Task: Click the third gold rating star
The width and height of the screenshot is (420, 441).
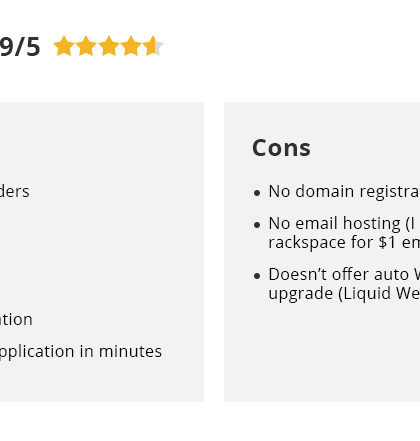Action: (109, 46)
